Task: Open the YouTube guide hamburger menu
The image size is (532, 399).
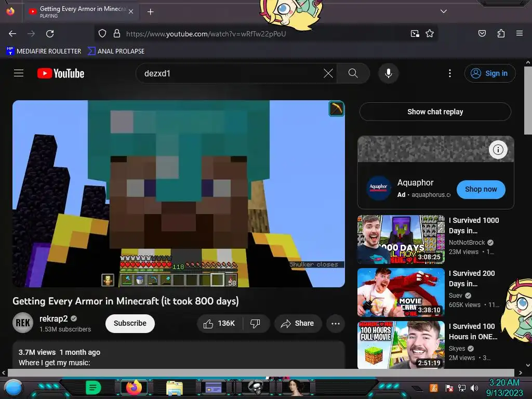Action: [x=19, y=73]
